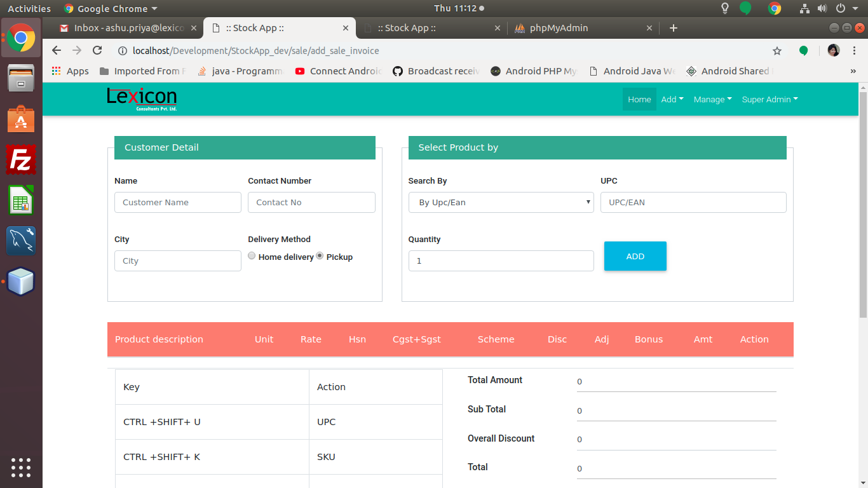Expand the Search By dropdown

(x=501, y=203)
